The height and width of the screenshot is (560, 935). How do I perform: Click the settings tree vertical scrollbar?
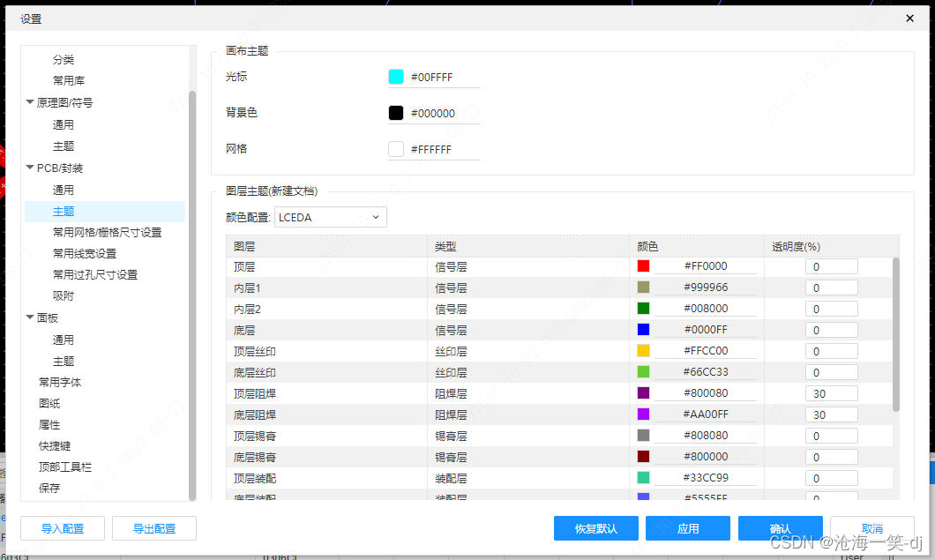click(x=192, y=295)
